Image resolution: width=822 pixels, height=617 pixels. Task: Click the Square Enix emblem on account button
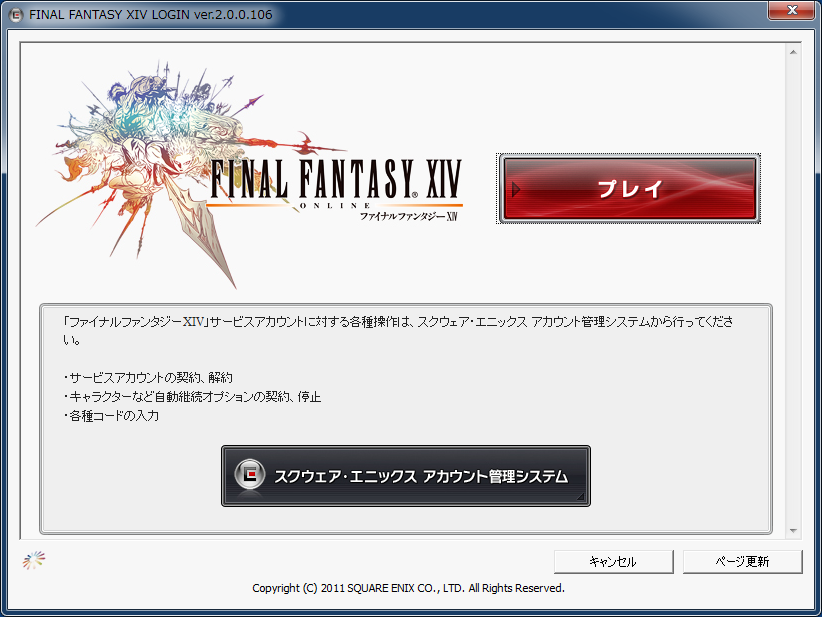[x=250, y=475]
